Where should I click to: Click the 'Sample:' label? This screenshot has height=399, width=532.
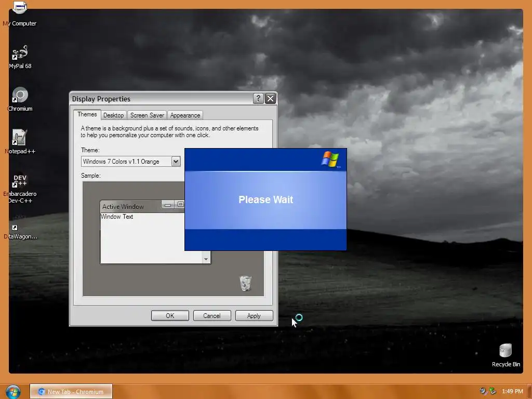[x=90, y=176]
